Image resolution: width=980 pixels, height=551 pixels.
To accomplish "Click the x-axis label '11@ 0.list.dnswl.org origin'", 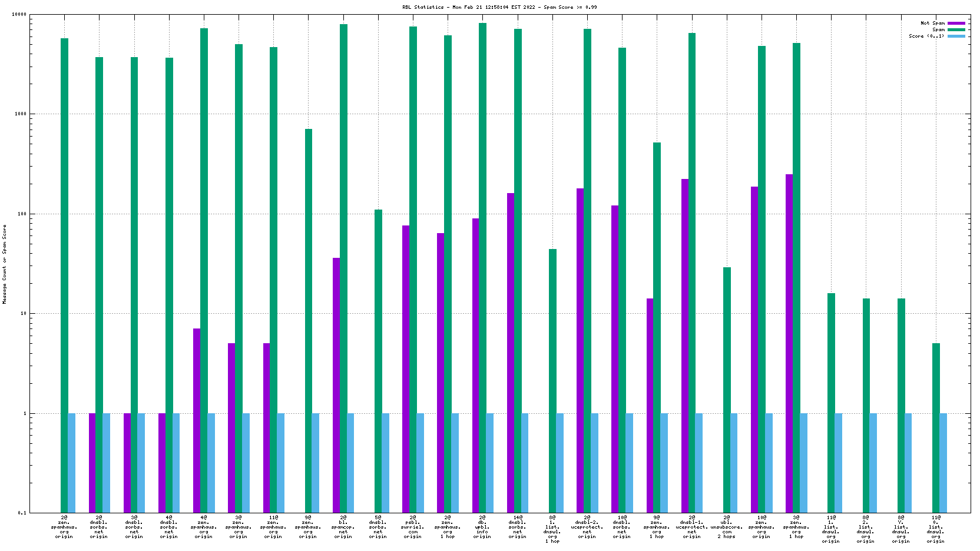I will pyautogui.click(x=936, y=529).
